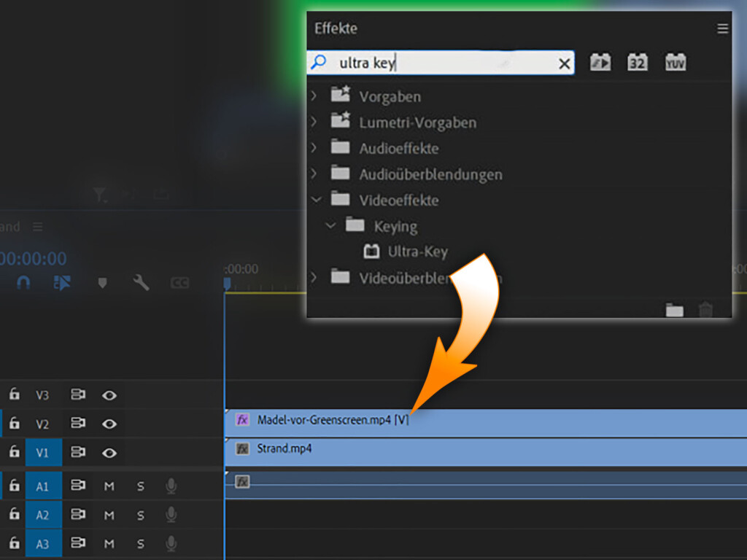Screen dimensions: 747x560
Task: Click the YUV Effects filter icon
Action: point(676,63)
